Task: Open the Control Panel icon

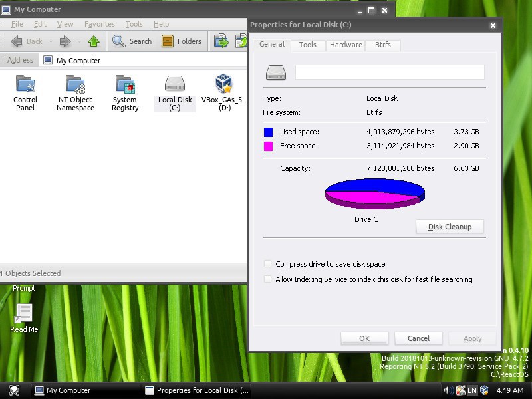Action: 25,85
